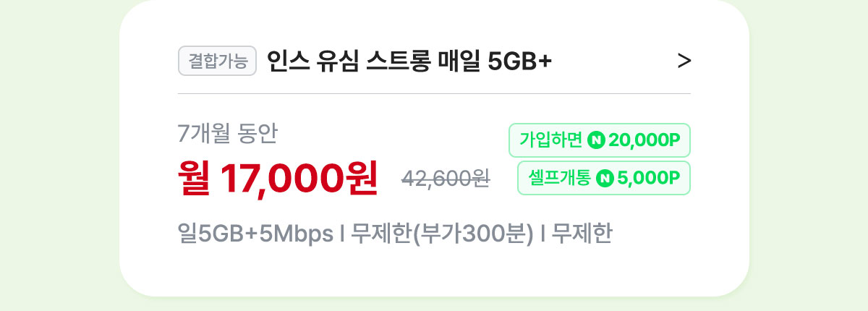Select the 셀프개통 5,000P reward badge

(x=604, y=178)
